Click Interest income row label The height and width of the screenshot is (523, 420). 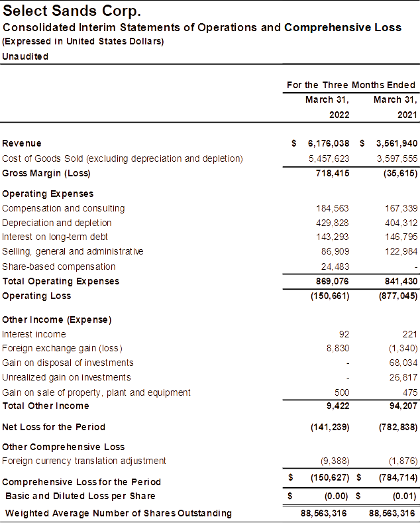[x=34, y=334]
